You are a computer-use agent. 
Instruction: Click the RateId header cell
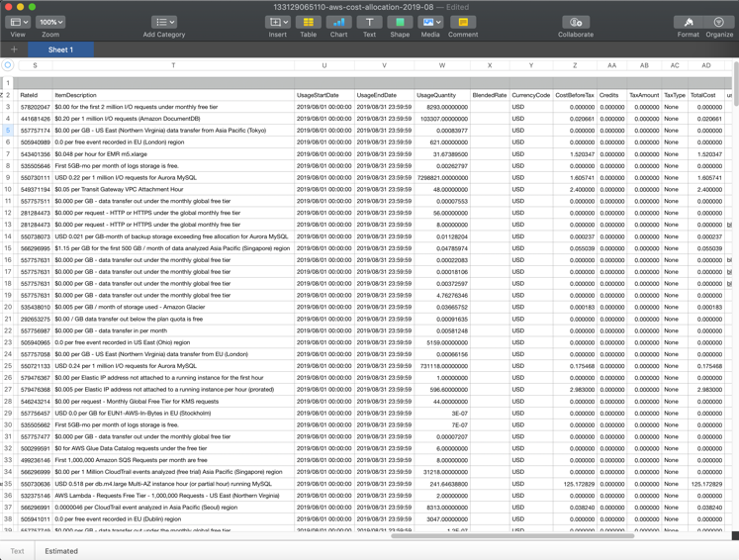[x=36, y=95]
